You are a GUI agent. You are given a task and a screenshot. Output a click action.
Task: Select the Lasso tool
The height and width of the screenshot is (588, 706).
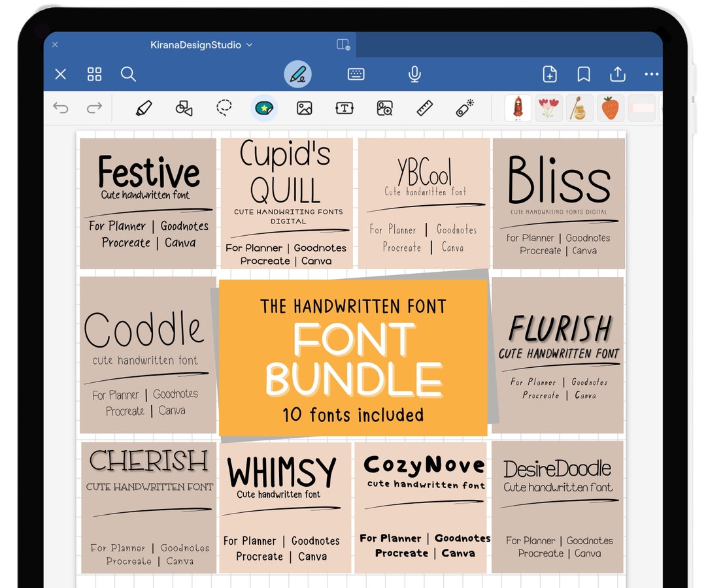(224, 108)
